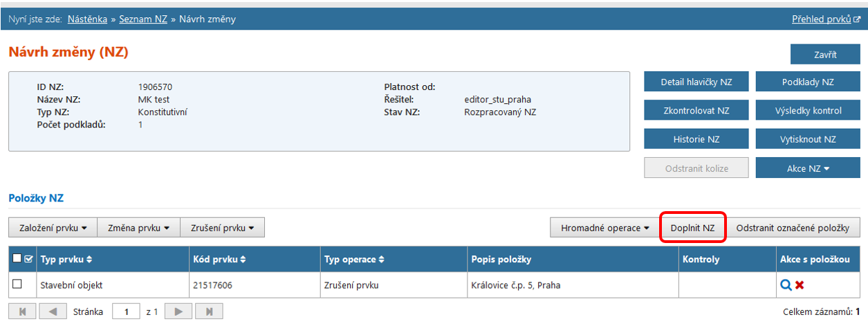Image resolution: width=868 pixels, height=324 pixels.
Task: Click the red X delete icon in row
Action: [800, 285]
